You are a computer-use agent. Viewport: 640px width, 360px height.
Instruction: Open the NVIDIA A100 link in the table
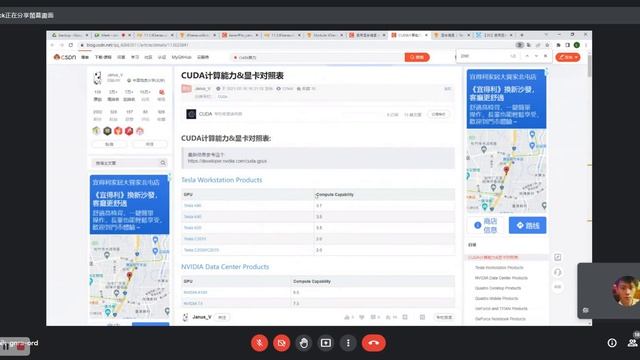pyautogui.click(x=196, y=293)
